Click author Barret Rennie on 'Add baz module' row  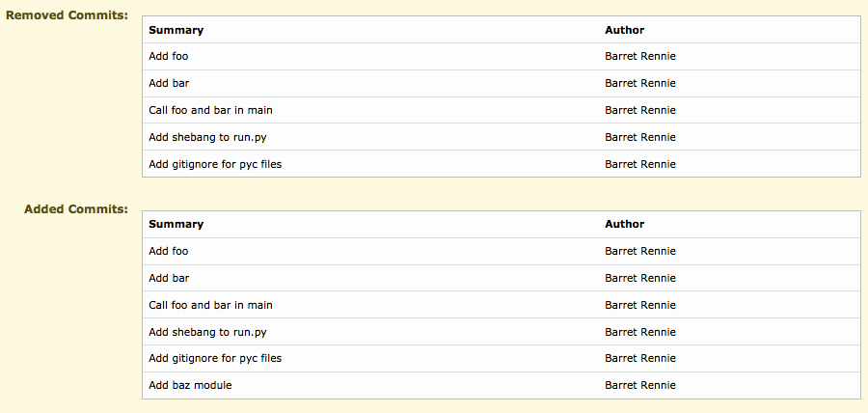point(639,386)
